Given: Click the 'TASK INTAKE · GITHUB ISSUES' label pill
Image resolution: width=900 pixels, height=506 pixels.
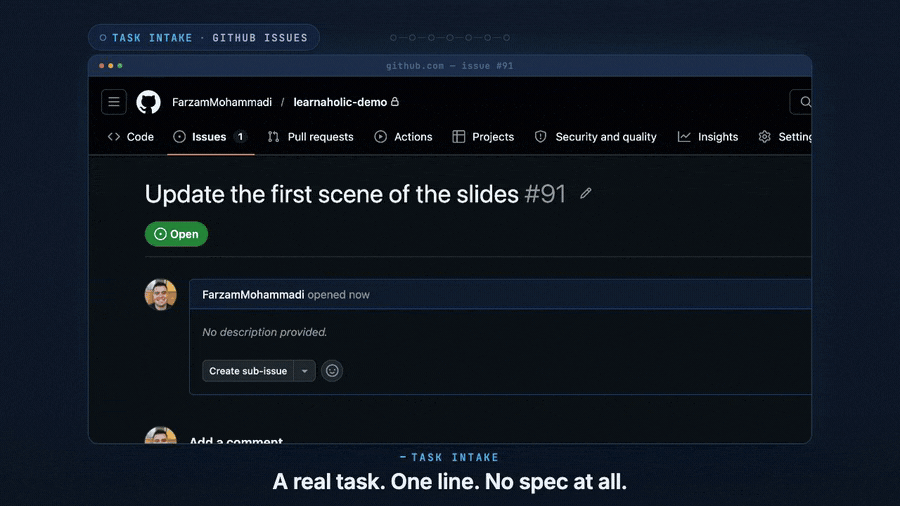Looking at the screenshot, I should pos(204,37).
